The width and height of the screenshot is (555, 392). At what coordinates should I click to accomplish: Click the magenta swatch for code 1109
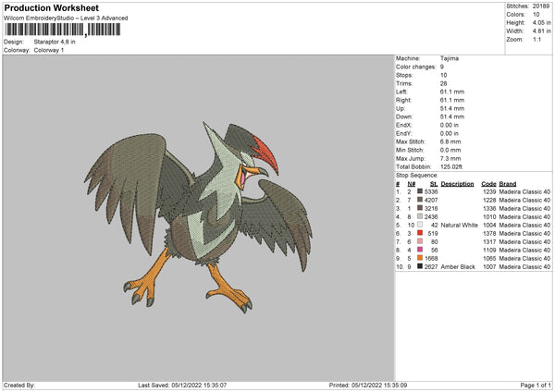(x=420, y=250)
